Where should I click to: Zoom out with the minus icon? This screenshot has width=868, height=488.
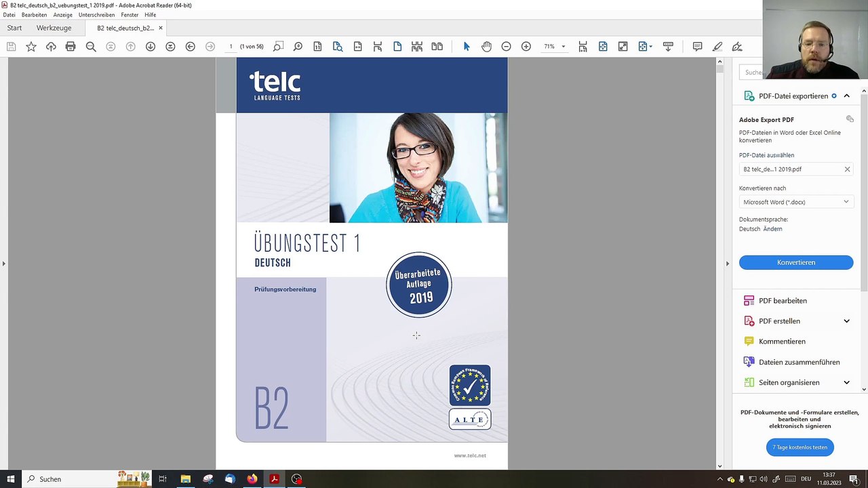click(506, 46)
